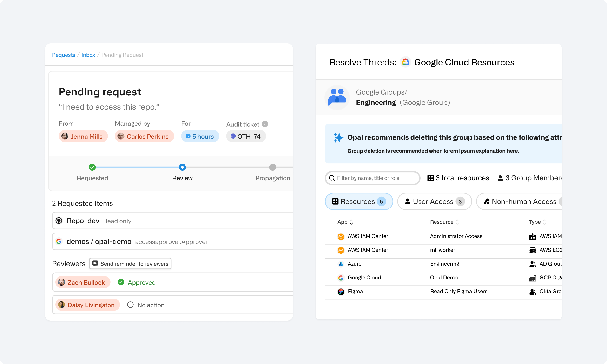Click the info icon next to Audit ticket
Viewport: 607px width, 364px height.
(x=265, y=124)
